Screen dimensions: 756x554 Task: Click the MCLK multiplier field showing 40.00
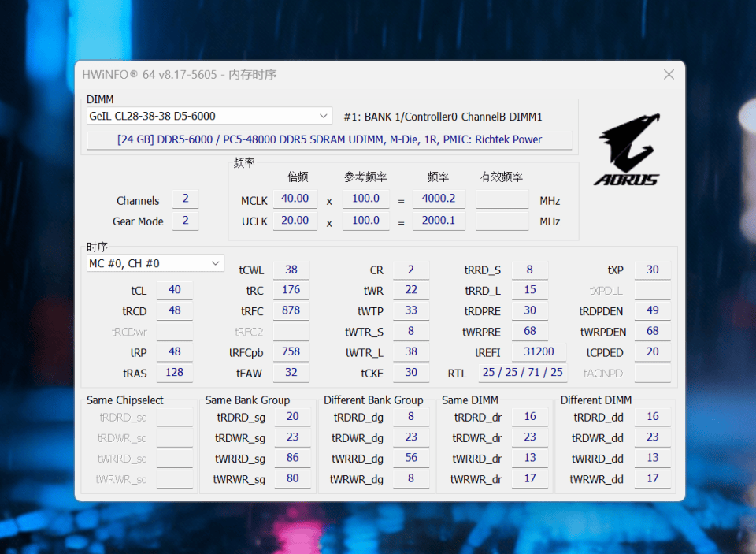(x=295, y=199)
